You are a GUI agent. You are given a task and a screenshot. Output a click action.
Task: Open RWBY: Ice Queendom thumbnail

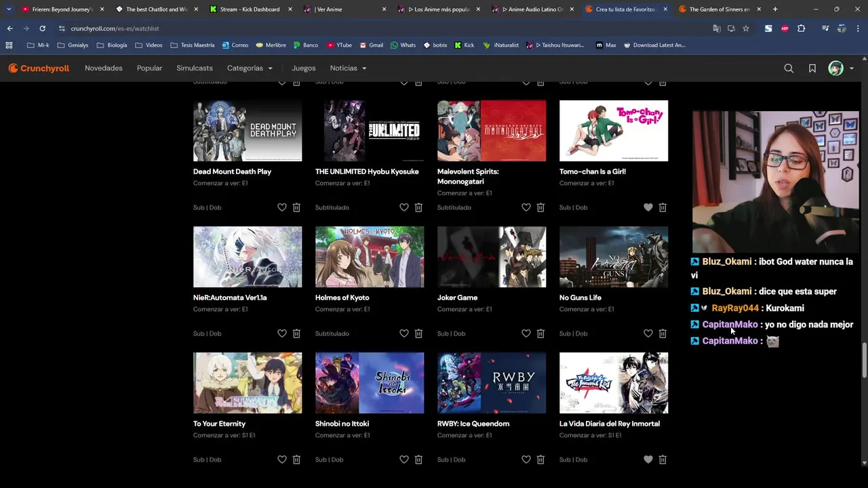(x=492, y=383)
